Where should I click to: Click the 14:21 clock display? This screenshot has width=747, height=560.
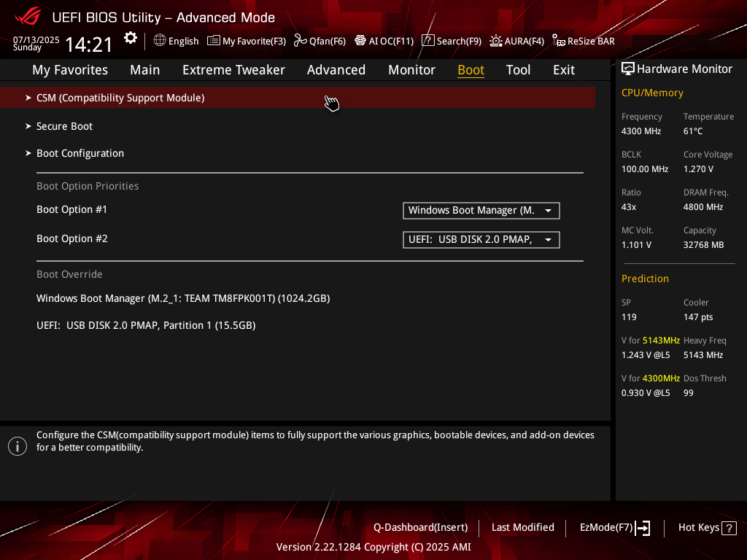click(88, 44)
